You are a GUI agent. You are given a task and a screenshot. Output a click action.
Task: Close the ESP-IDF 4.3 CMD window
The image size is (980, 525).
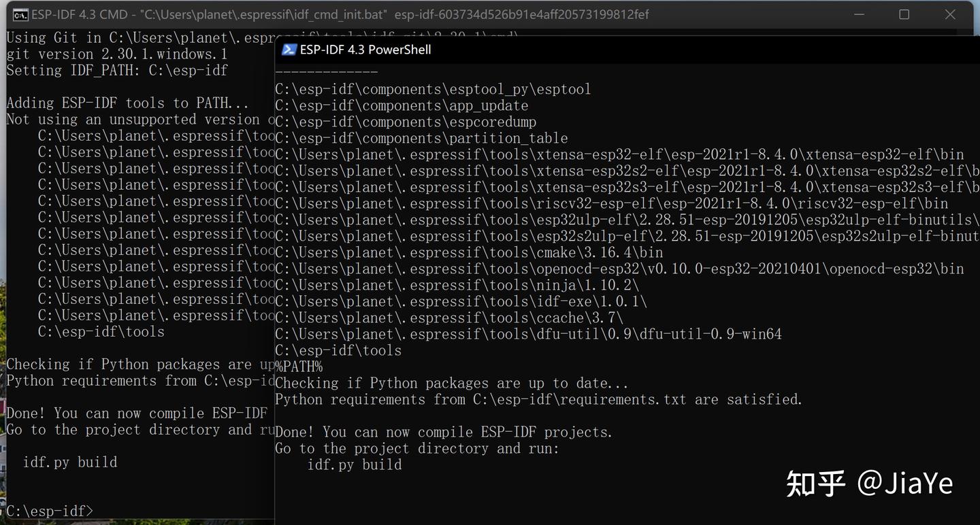tap(950, 14)
